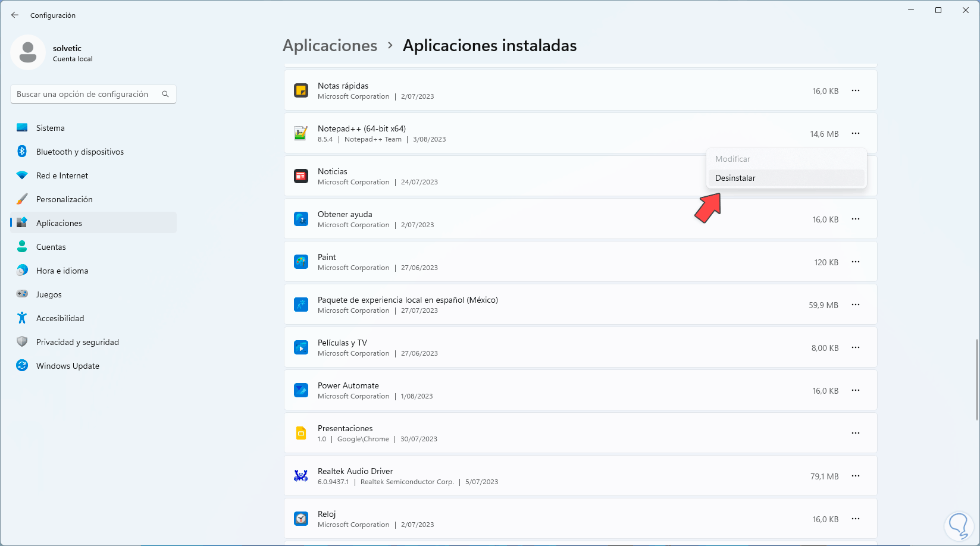The width and height of the screenshot is (980, 546).
Task: Open the Personalización section
Action: (x=93, y=199)
